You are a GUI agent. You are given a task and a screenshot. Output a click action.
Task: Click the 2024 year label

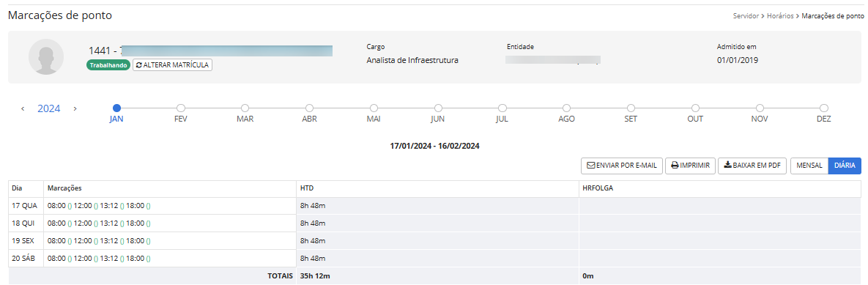pos(49,109)
